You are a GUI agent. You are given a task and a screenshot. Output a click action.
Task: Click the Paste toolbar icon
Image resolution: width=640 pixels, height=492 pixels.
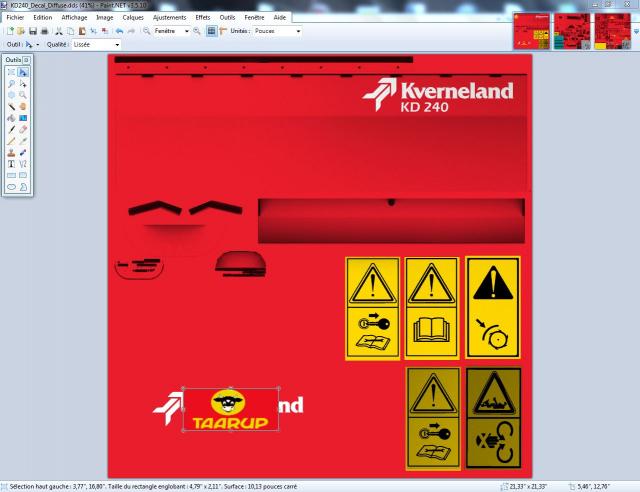tap(82, 31)
